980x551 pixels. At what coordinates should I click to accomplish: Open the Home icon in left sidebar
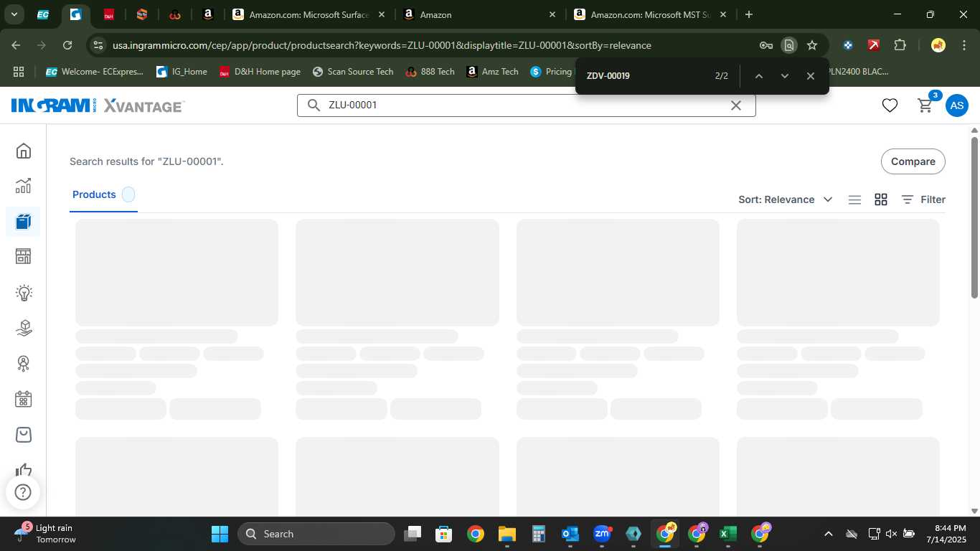tap(24, 151)
